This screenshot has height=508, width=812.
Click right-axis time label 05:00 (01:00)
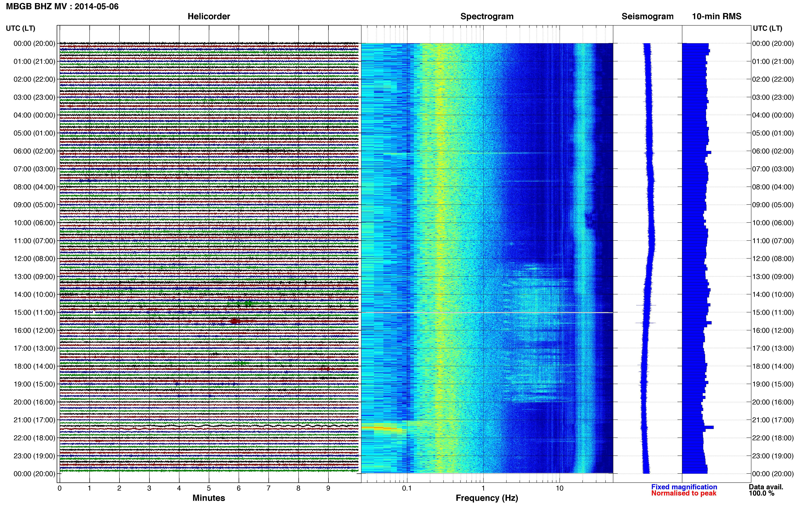(773, 133)
